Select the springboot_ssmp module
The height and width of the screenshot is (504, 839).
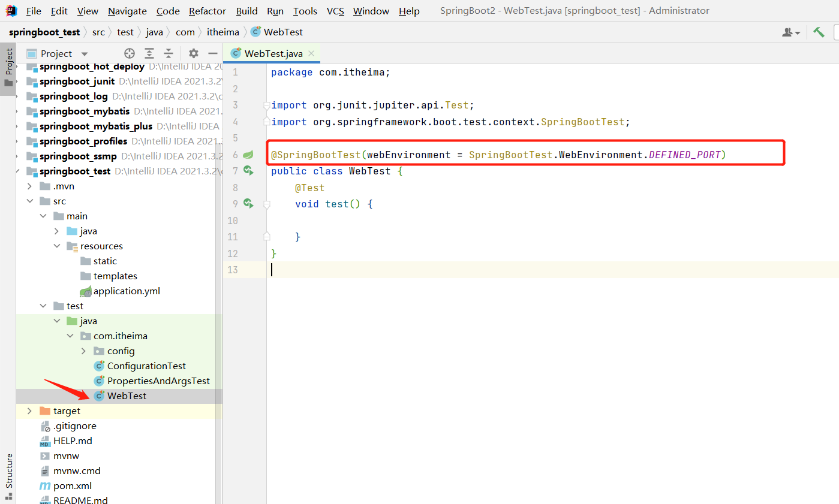(78, 156)
